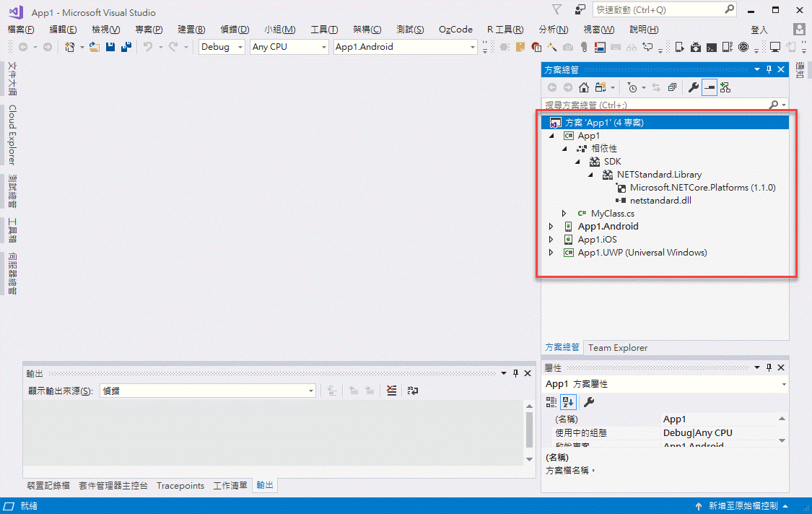Open the 工具箱 side tab
This screenshot has width=812, height=514.
pos(12,230)
